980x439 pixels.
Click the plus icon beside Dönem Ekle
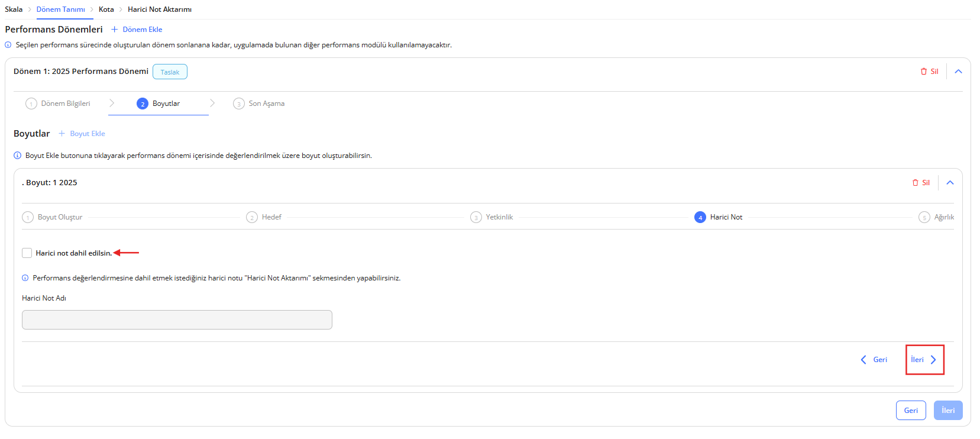point(115,30)
